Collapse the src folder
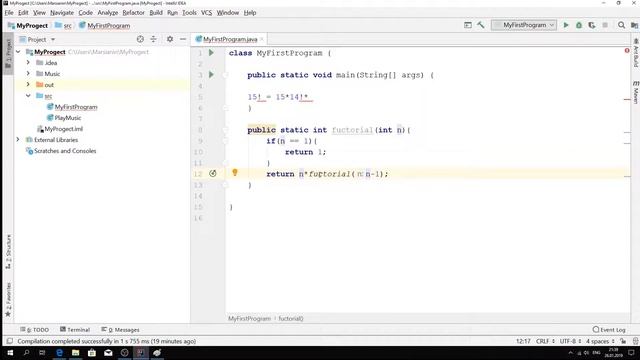640x360 pixels. pyautogui.click(x=28, y=96)
